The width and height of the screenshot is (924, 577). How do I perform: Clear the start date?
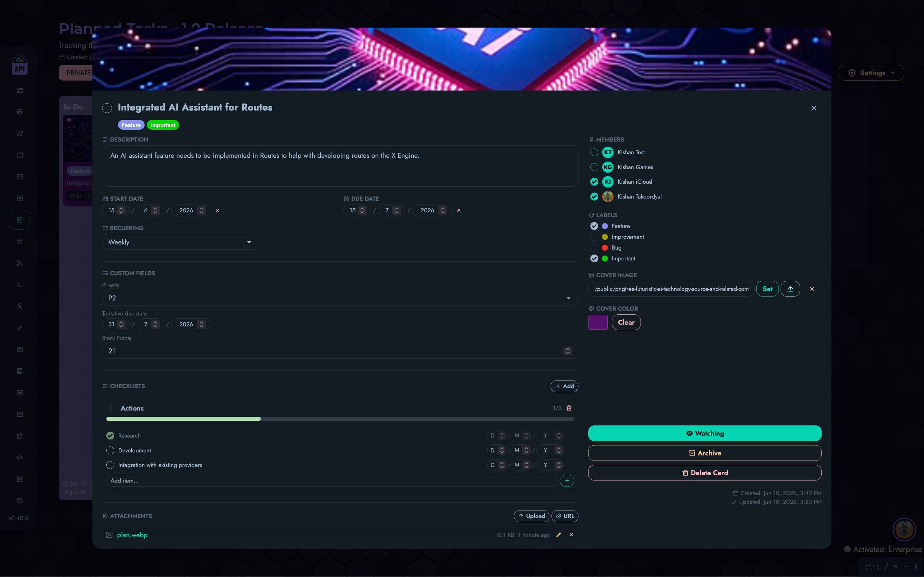(217, 210)
